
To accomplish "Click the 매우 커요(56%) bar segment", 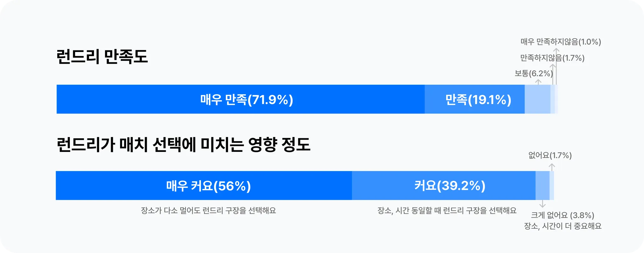I will click(204, 186).
